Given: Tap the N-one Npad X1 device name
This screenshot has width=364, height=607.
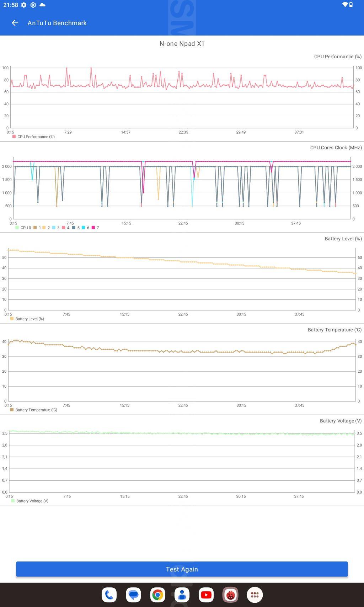Looking at the screenshot, I should coord(182,44).
